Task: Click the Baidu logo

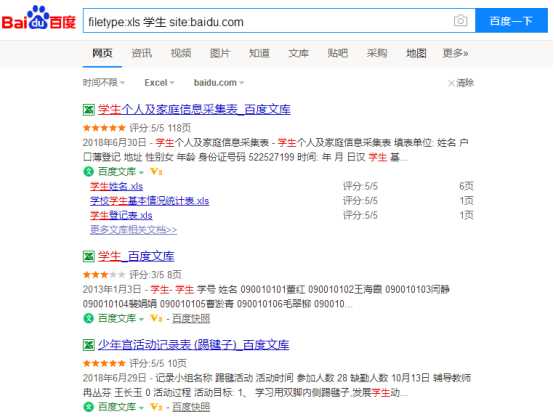Action: (38, 18)
